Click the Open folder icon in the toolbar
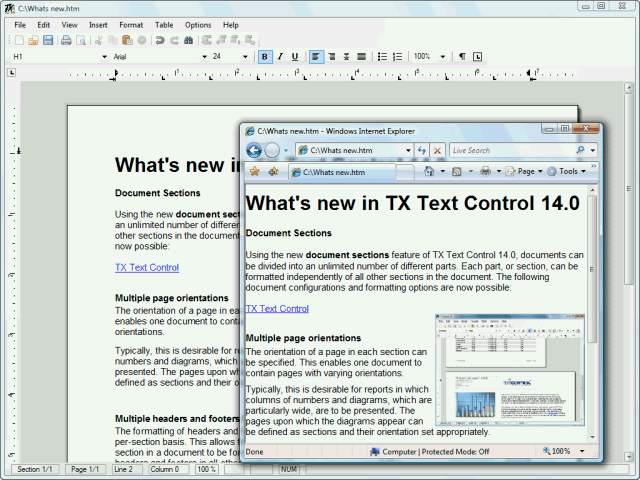The width and height of the screenshot is (640, 480). (x=33, y=40)
